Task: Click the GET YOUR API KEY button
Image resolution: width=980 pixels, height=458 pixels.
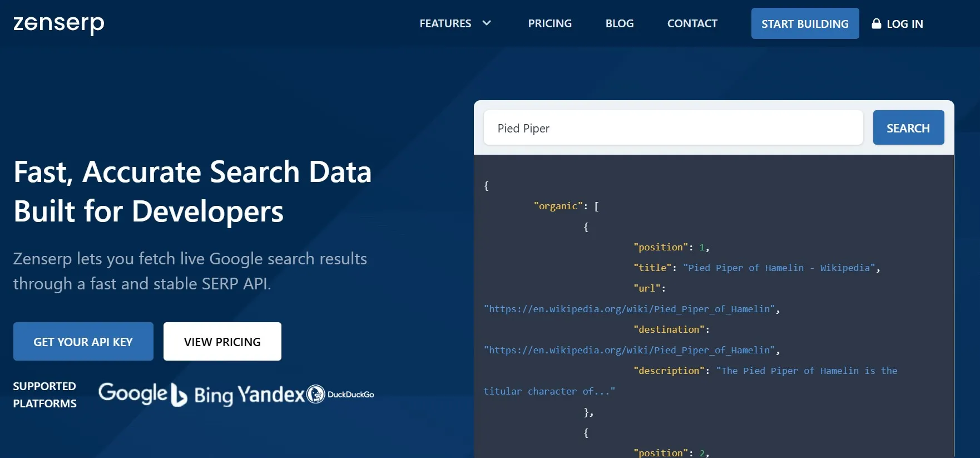Action: [83, 342]
